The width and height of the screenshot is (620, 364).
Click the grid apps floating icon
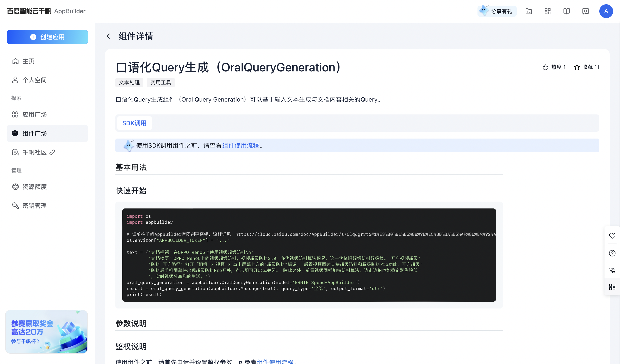pos(612,287)
